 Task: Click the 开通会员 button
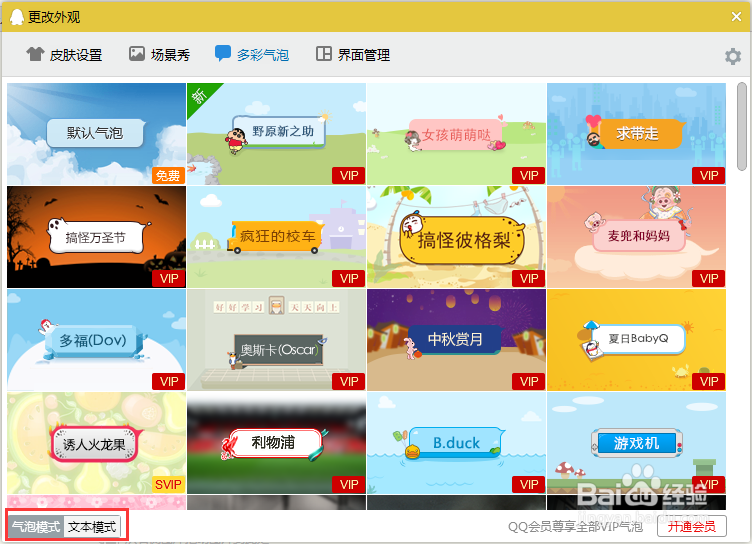tap(692, 527)
